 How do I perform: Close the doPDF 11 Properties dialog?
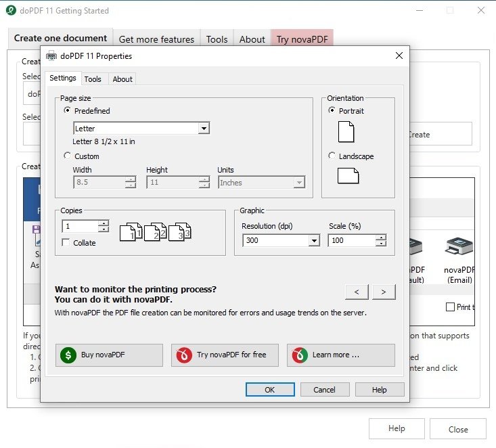[399, 55]
